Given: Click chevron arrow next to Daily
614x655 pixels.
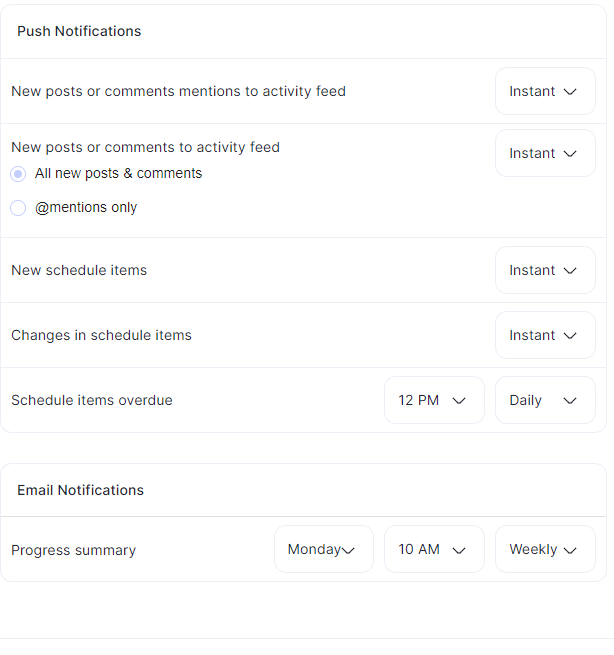Looking at the screenshot, I should coord(570,401).
